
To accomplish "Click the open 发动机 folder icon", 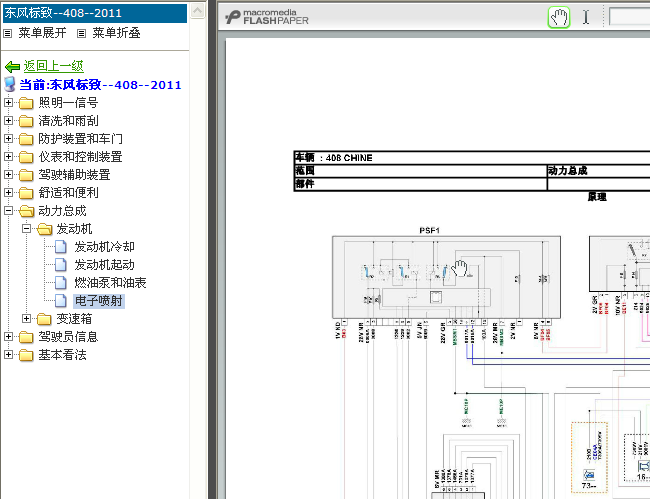I will pyautogui.click(x=44, y=229).
